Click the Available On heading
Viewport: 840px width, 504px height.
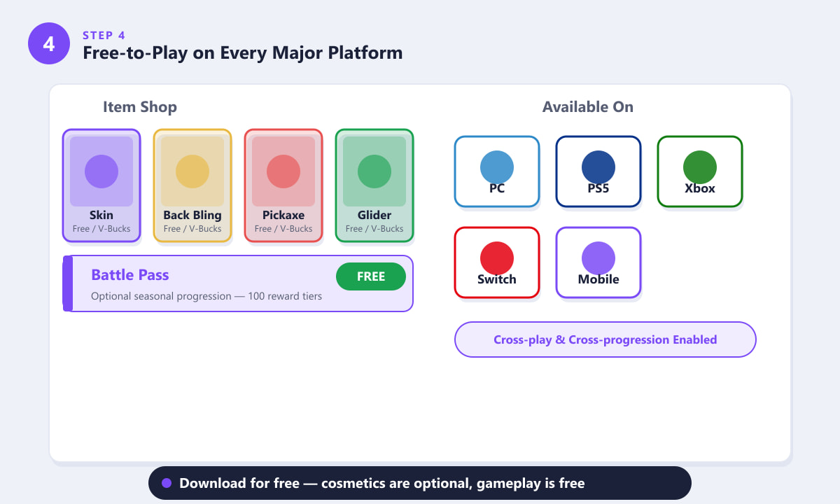click(588, 107)
